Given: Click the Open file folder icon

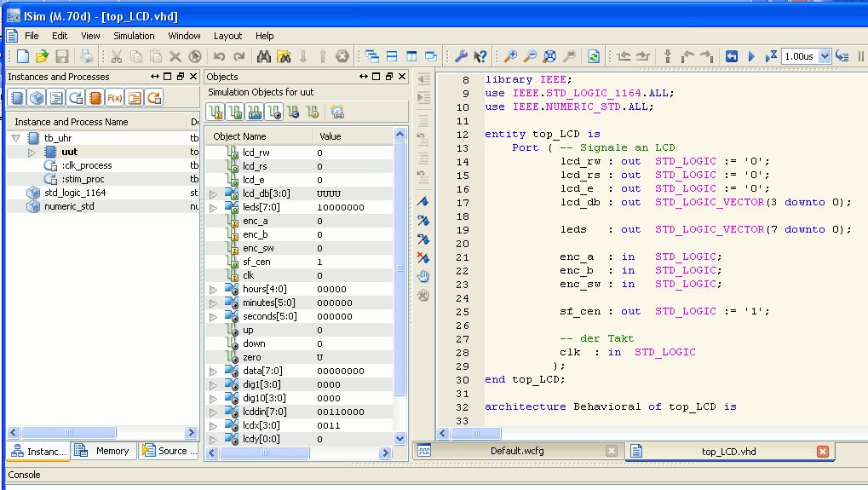Looking at the screenshot, I should [x=42, y=56].
